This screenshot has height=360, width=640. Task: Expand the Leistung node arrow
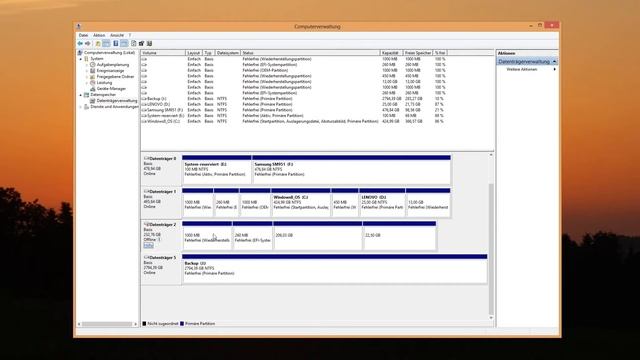[x=87, y=82]
